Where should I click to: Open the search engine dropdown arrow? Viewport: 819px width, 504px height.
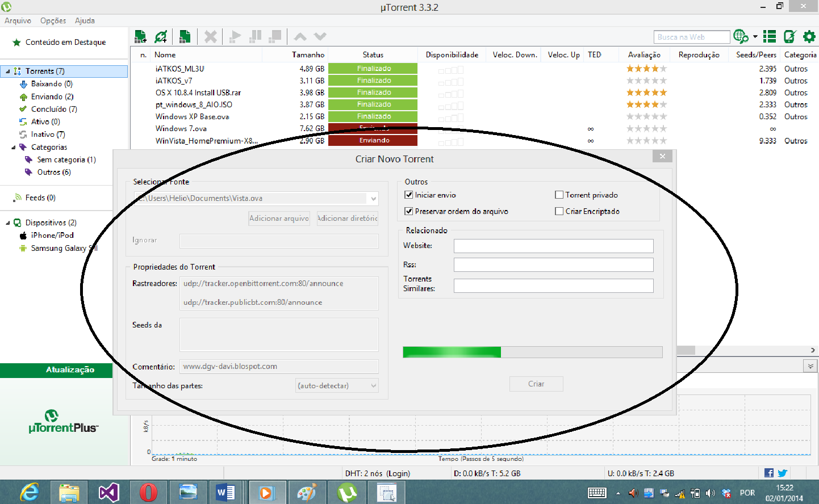point(755,37)
